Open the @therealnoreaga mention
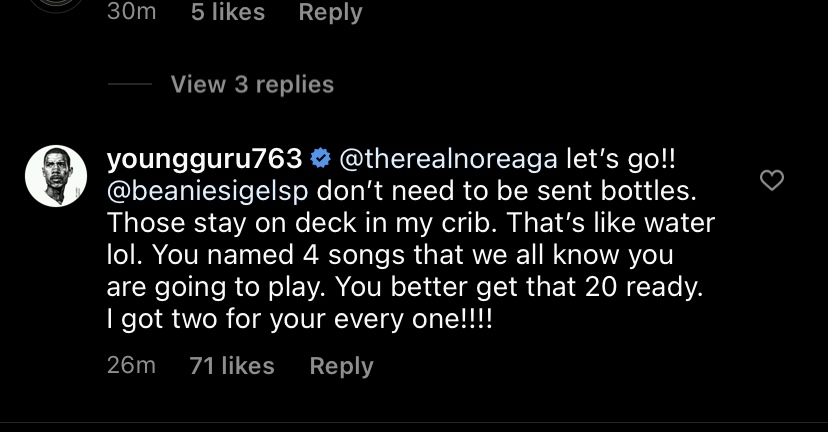This screenshot has height=432, width=828. (449, 158)
